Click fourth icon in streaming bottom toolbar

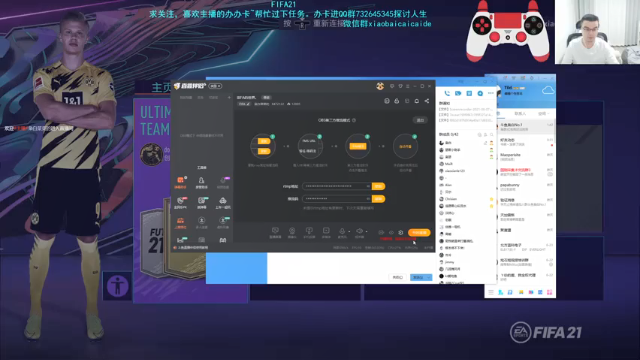coord(326,232)
